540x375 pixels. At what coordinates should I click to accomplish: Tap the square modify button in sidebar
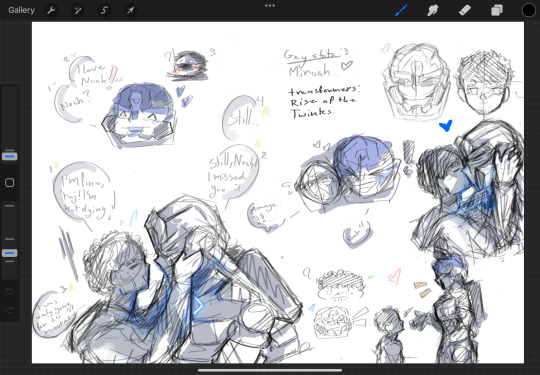coord(10,183)
